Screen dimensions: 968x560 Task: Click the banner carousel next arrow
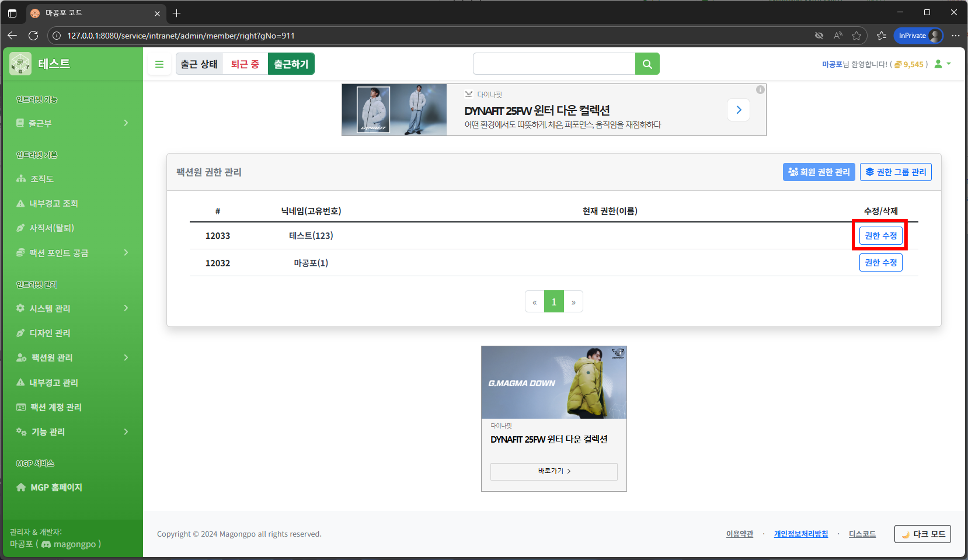coord(738,110)
